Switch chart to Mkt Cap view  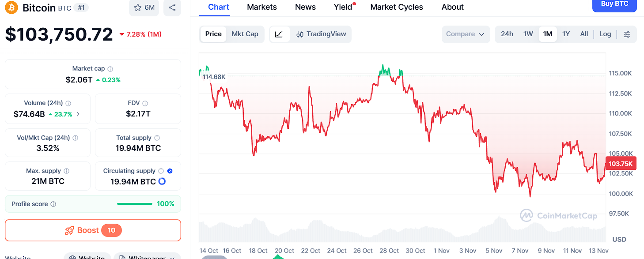click(x=245, y=34)
